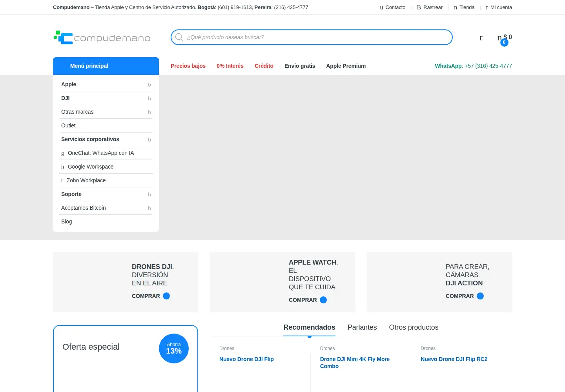
Task: Switch to the Otros productos tab
Action: tap(414, 327)
